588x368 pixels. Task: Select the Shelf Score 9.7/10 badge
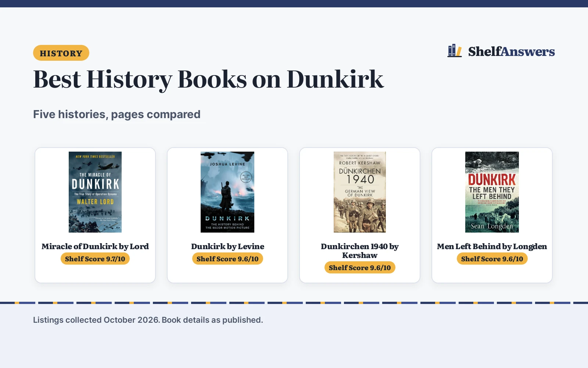[x=95, y=259]
